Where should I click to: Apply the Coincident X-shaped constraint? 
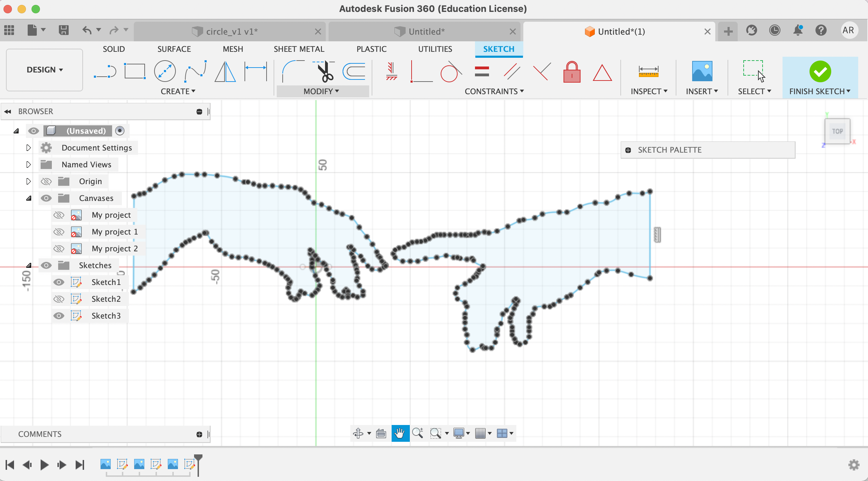(x=542, y=71)
